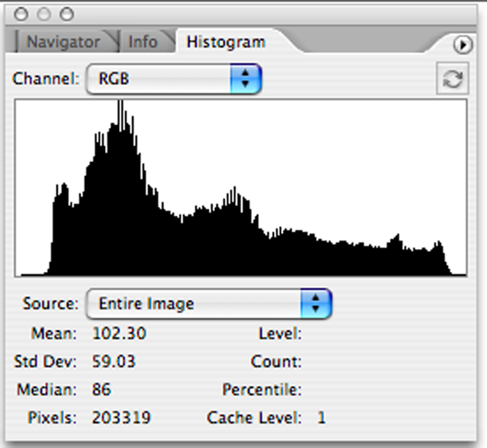
Task: Click the Percentile label
Action: [262, 390]
